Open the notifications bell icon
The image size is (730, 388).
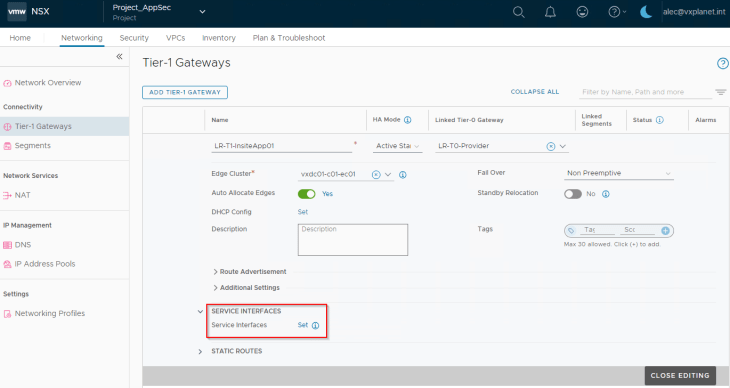pos(550,12)
